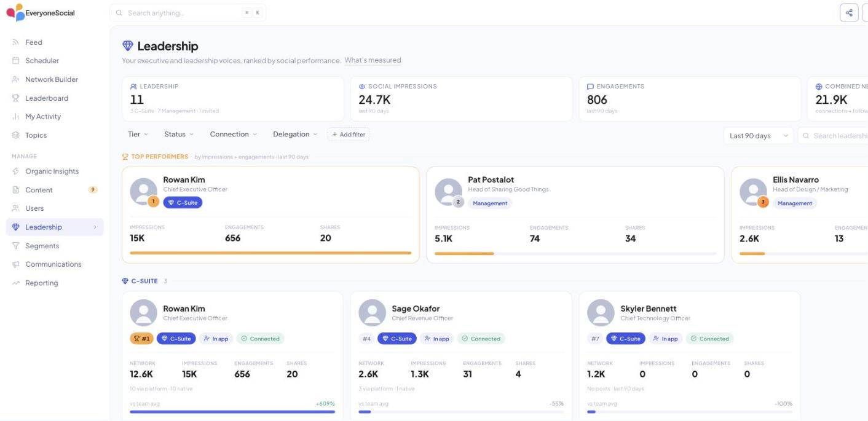Click the Social Impressions 24.7K card
The height and width of the screenshot is (421, 868).
pyautogui.click(x=462, y=99)
